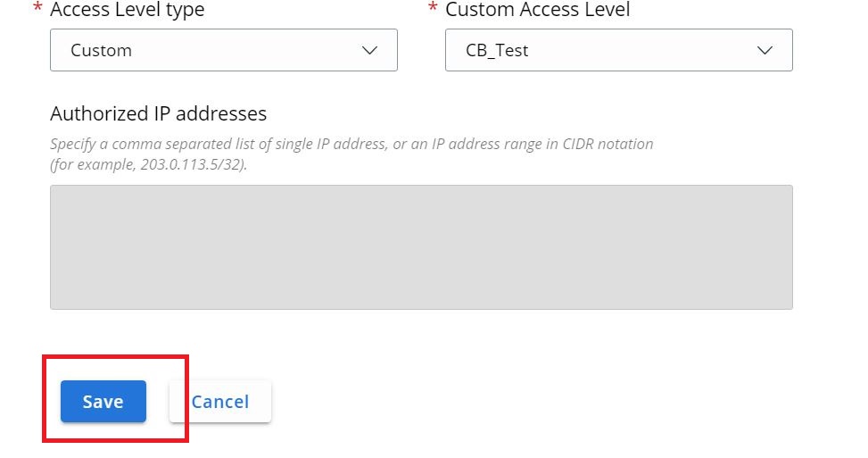Click the 'Access Level type' field label

point(127,11)
